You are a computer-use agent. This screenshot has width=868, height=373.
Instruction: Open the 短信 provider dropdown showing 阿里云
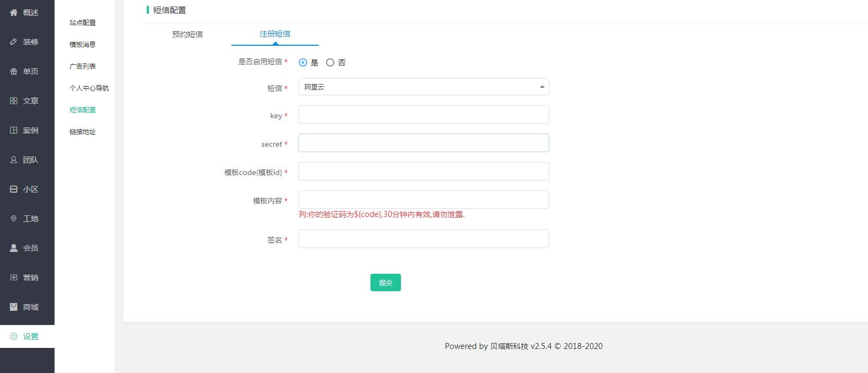pyautogui.click(x=424, y=87)
